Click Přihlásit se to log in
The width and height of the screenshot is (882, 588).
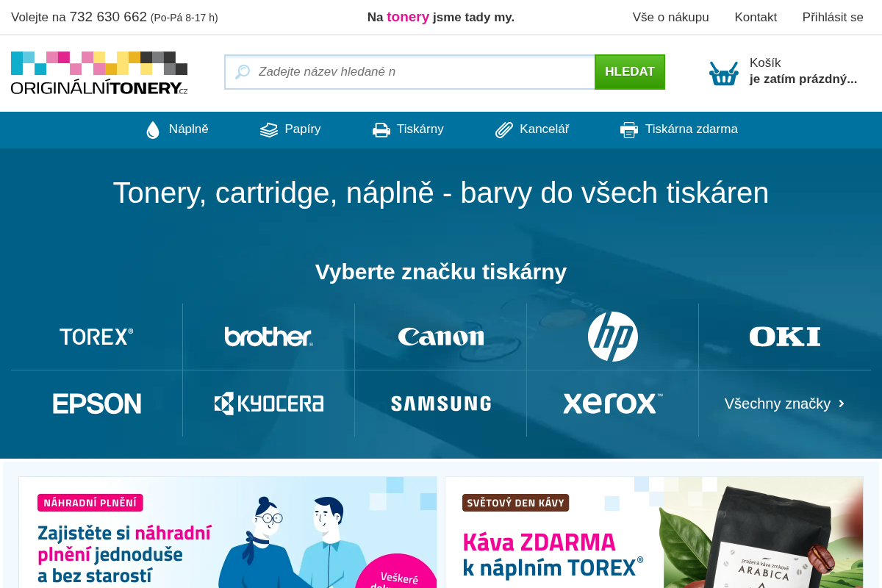pos(833,17)
